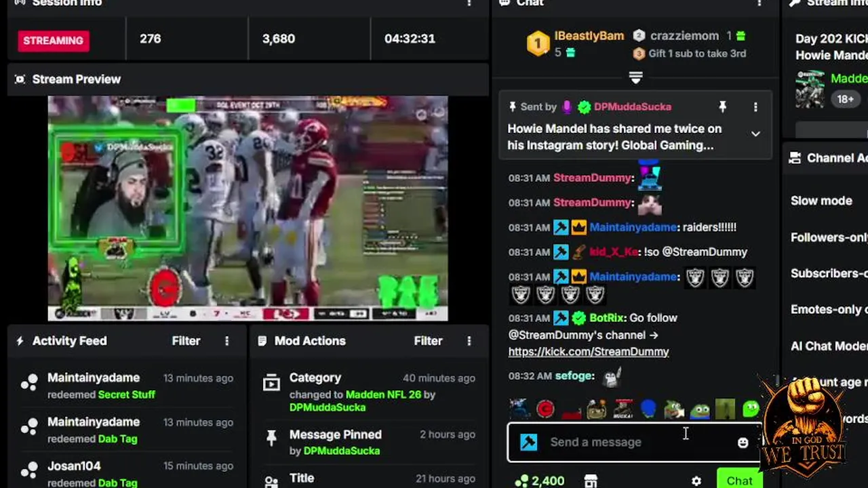Image resolution: width=868 pixels, height=488 pixels.
Task: Click the large pin icon on pinned message
Action: coord(723,106)
